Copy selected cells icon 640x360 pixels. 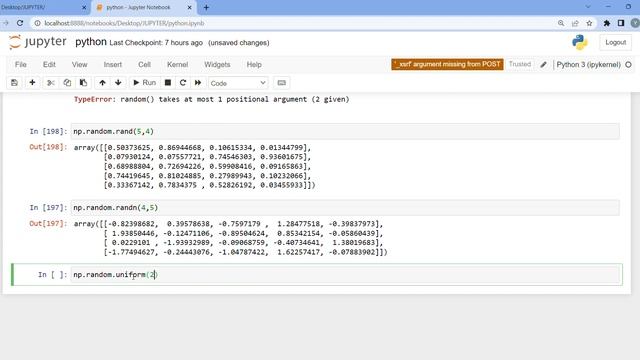67,83
